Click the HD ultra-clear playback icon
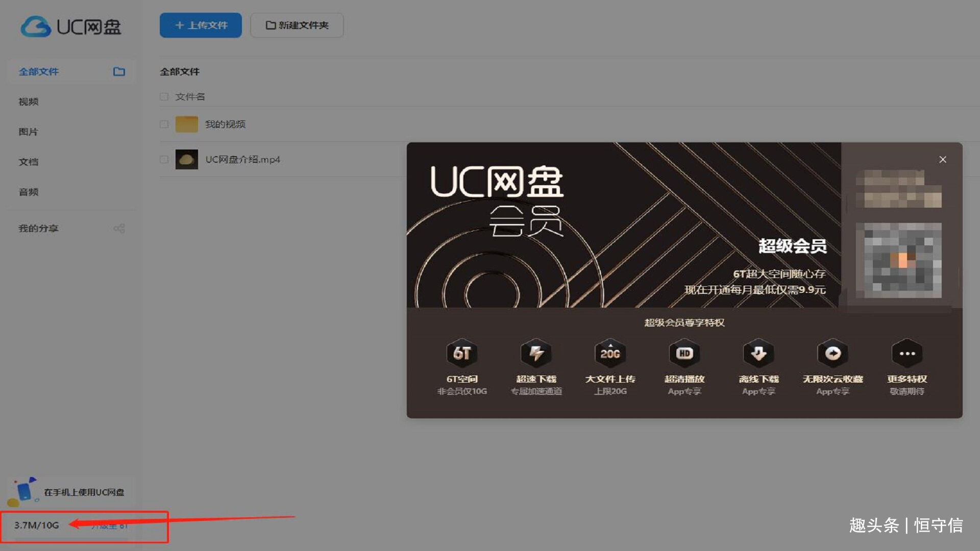The height and width of the screenshot is (551, 980). pyautogui.click(x=684, y=353)
